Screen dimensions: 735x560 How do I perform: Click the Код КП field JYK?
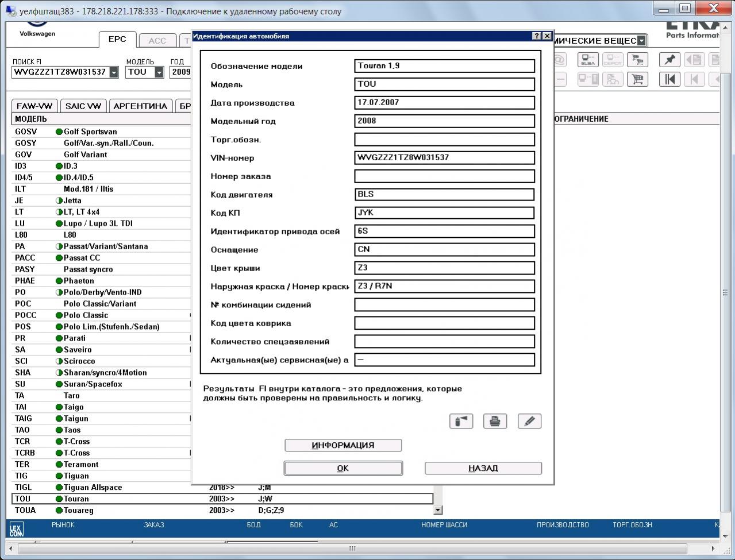tap(445, 213)
